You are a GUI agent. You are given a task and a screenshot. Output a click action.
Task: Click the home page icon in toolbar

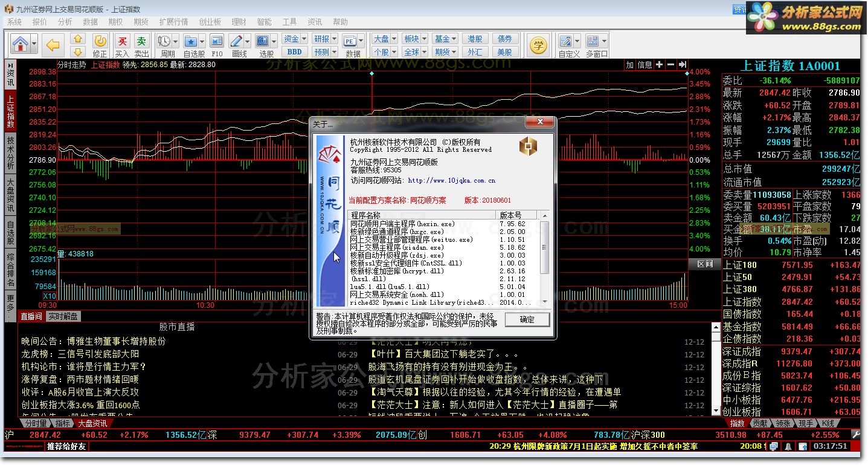[20, 44]
